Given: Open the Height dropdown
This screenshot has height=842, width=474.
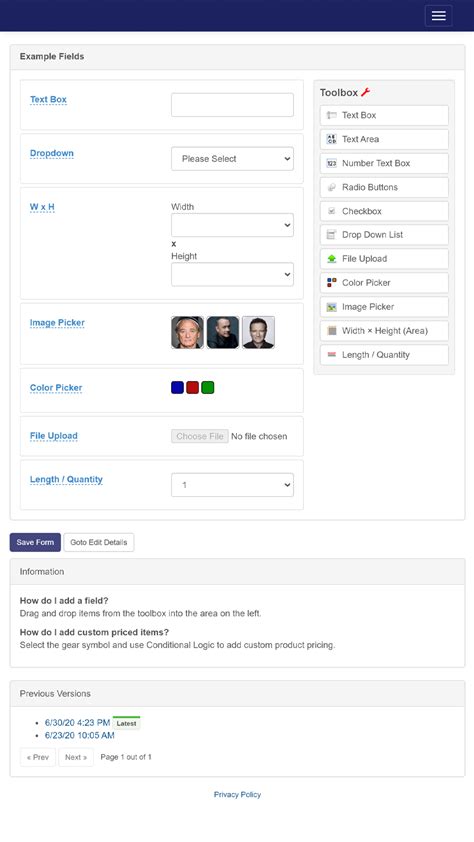Looking at the screenshot, I should pos(232,274).
